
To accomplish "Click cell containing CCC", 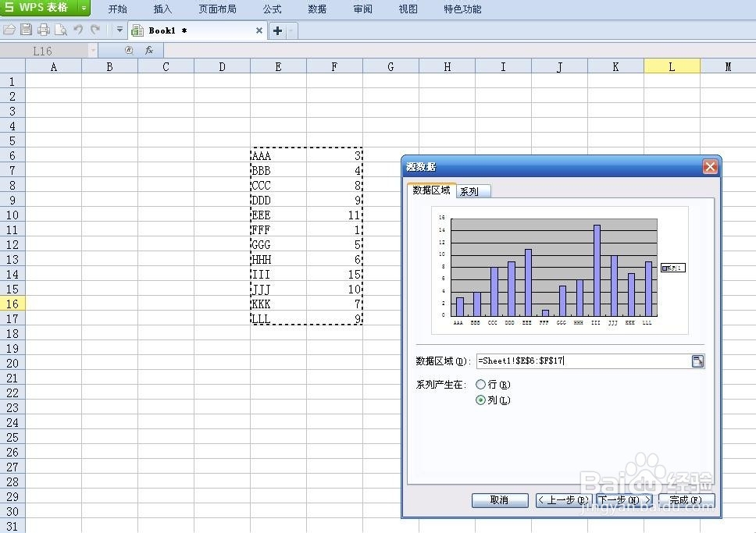I will pyautogui.click(x=278, y=185).
